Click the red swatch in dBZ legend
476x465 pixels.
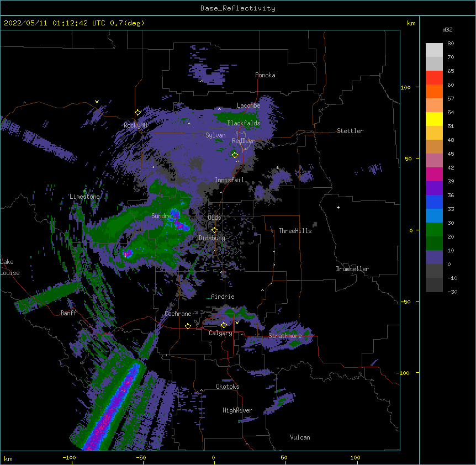(434, 78)
